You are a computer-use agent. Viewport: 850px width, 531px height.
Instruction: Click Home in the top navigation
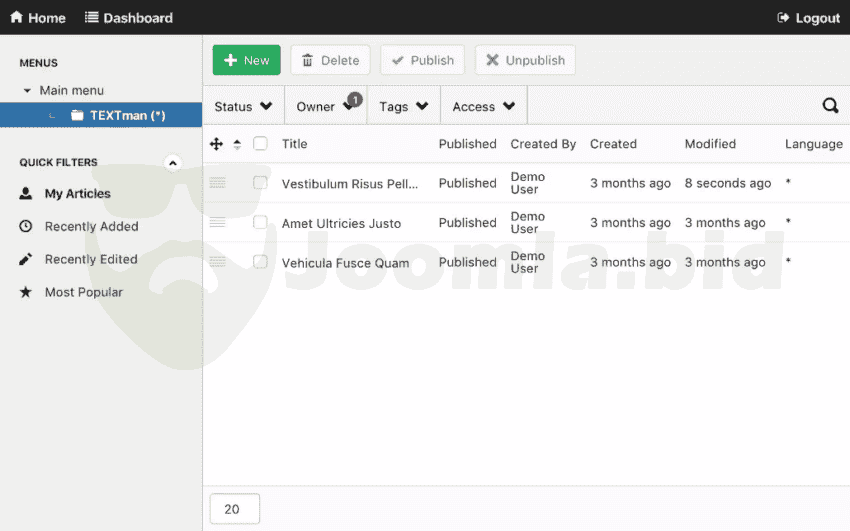38,18
